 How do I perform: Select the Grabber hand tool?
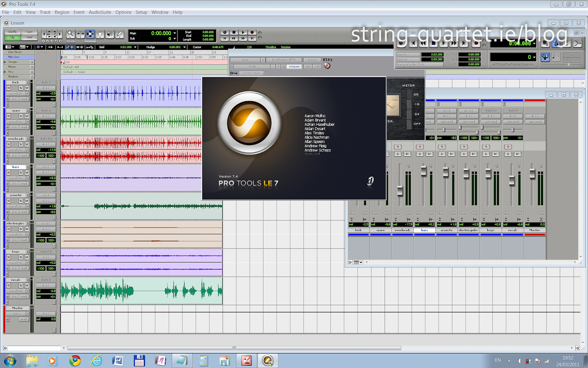[x=100, y=34]
